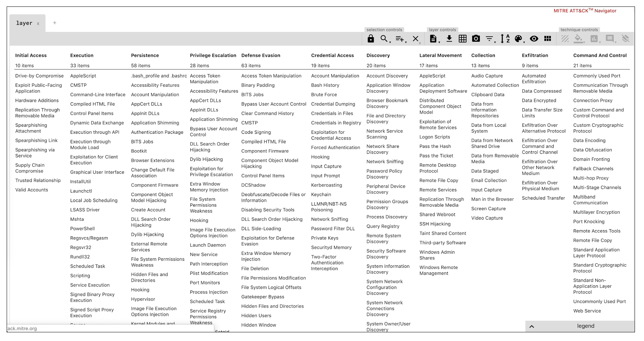Select the 'Bootkit' technique
The height and width of the screenshot is (341, 644).
tap(139, 151)
